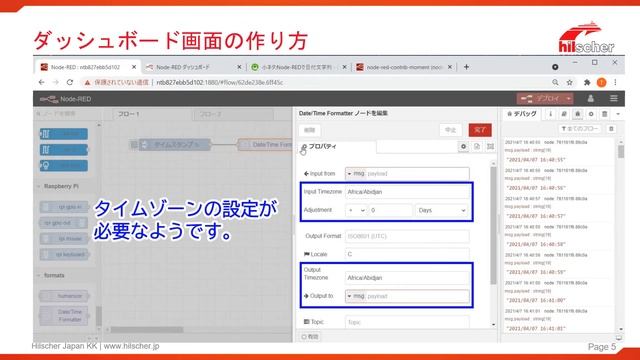
Task: Open the help book sidebar tab icon
Action: pos(564,114)
